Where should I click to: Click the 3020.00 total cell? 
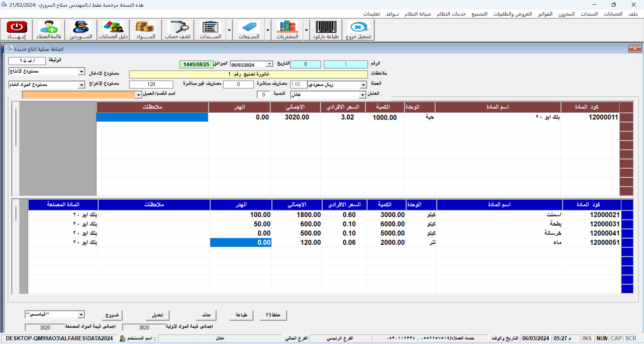coord(295,117)
